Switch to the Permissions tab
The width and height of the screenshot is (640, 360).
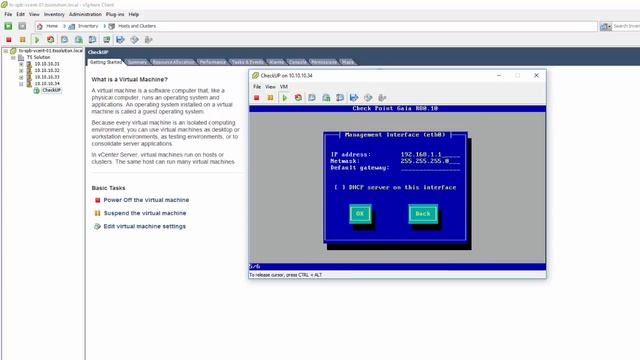tap(324, 62)
